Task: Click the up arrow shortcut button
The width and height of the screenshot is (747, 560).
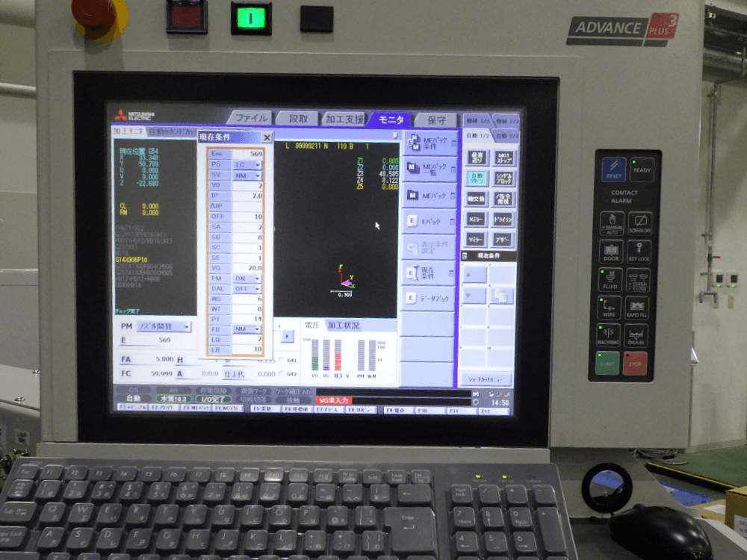Action: tap(474, 274)
